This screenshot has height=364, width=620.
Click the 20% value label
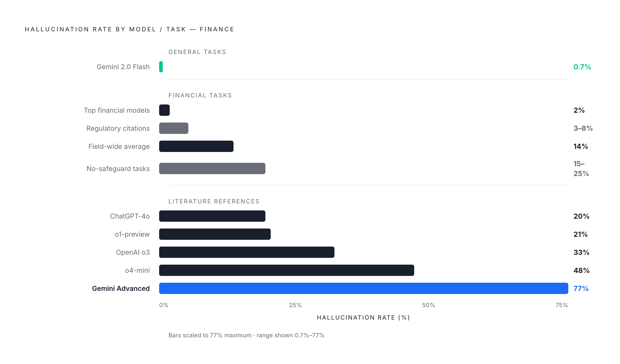(x=581, y=217)
